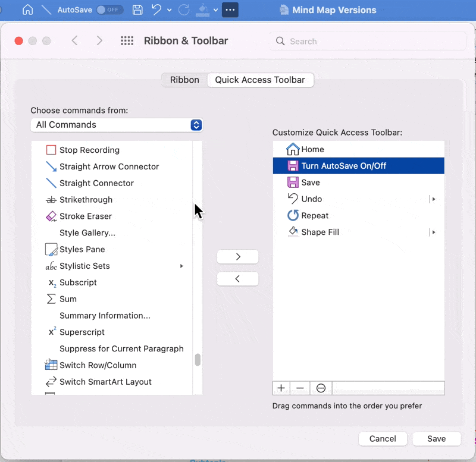Screen dimensions: 476x462
Task: Click the Save button at bottom right
Action: click(x=437, y=439)
